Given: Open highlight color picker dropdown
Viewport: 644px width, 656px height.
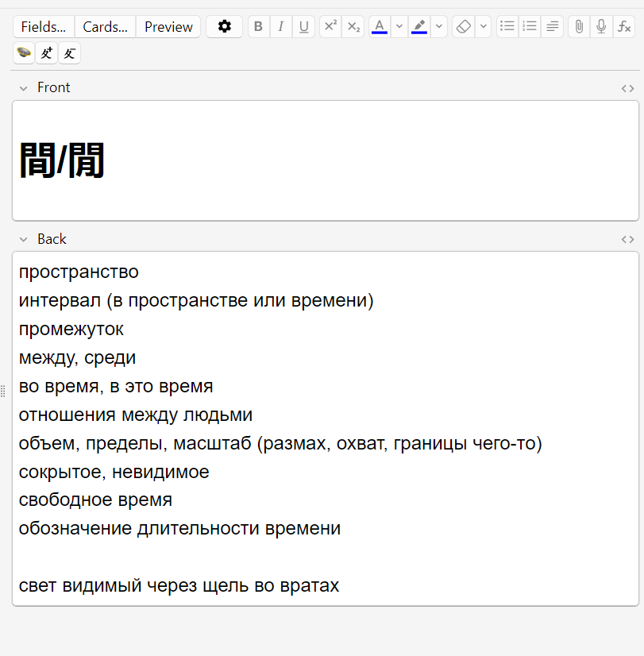Looking at the screenshot, I should [439, 27].
